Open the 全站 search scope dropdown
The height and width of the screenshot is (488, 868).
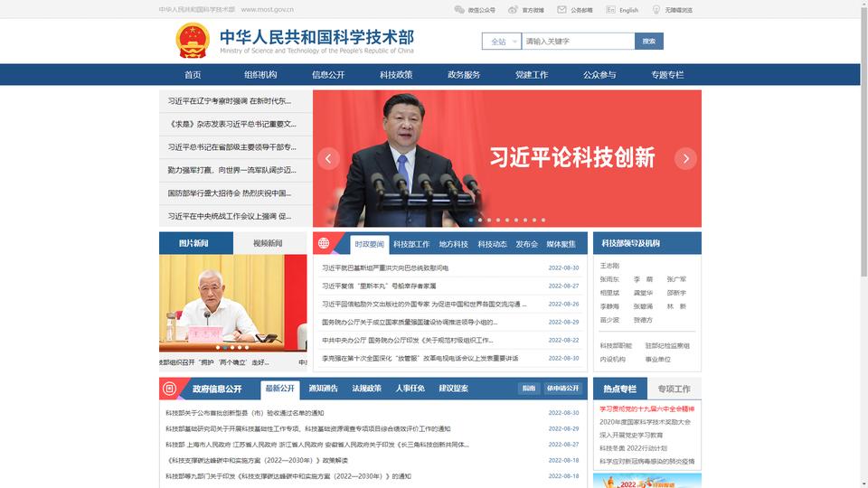pyautogui.click(x=502, y=42)
